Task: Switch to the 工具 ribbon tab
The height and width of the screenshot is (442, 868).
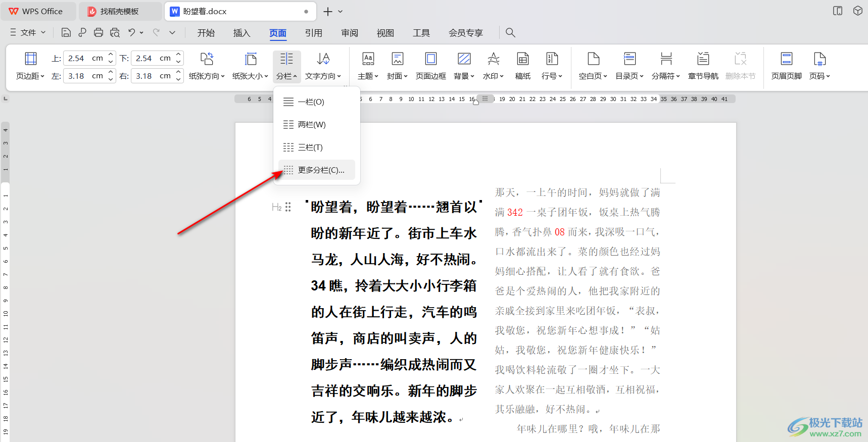Action: pos(421,33)
